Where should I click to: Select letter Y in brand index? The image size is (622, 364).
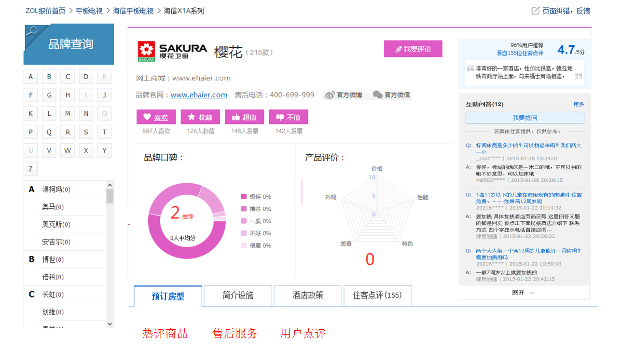(x=104, y=150)
